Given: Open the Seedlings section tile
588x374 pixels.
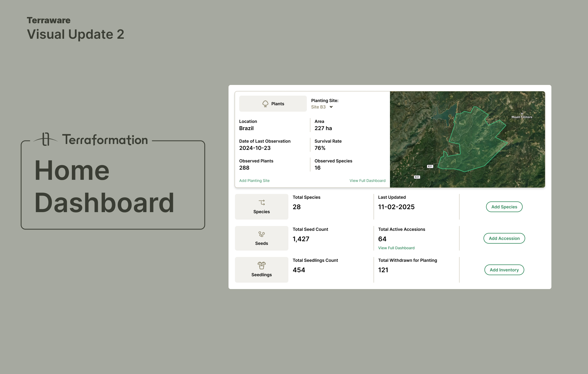Looking at the screenshot, I should tap(262, 270).
